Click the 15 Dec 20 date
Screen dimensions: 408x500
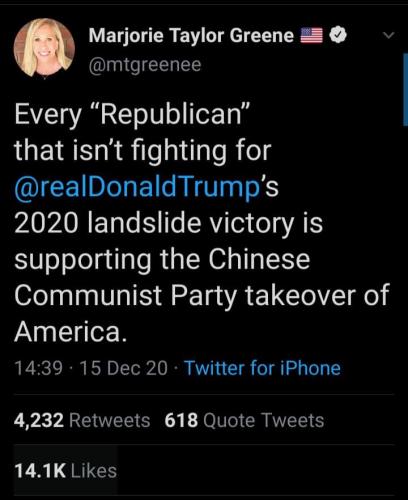click(124, 368)
